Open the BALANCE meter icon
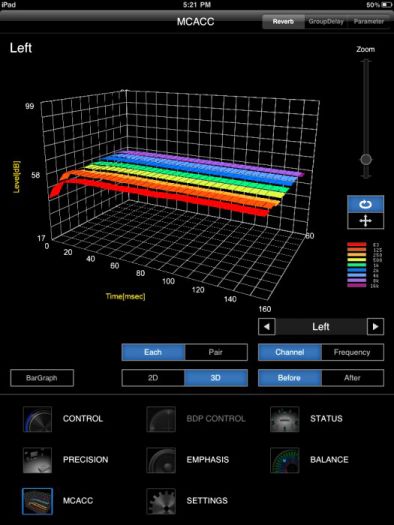This screenshot has width=394, height=525. (285, 460)
